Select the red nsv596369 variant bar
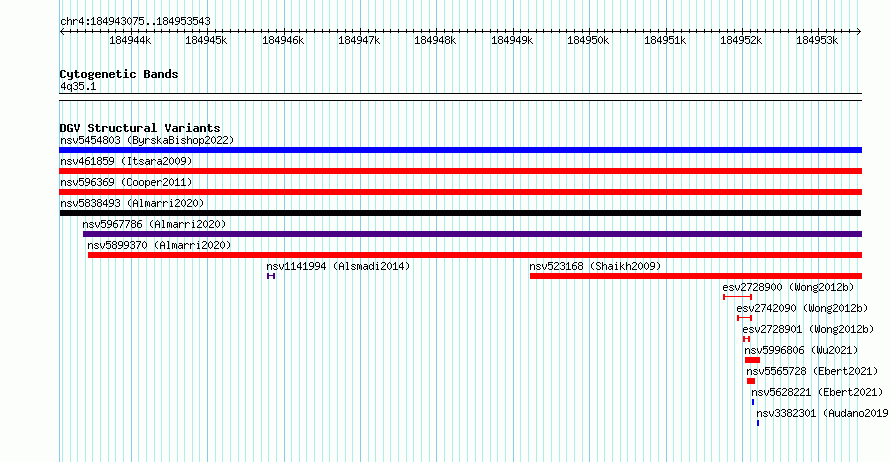This screenshot has width=890, height=462. (460, 192)
